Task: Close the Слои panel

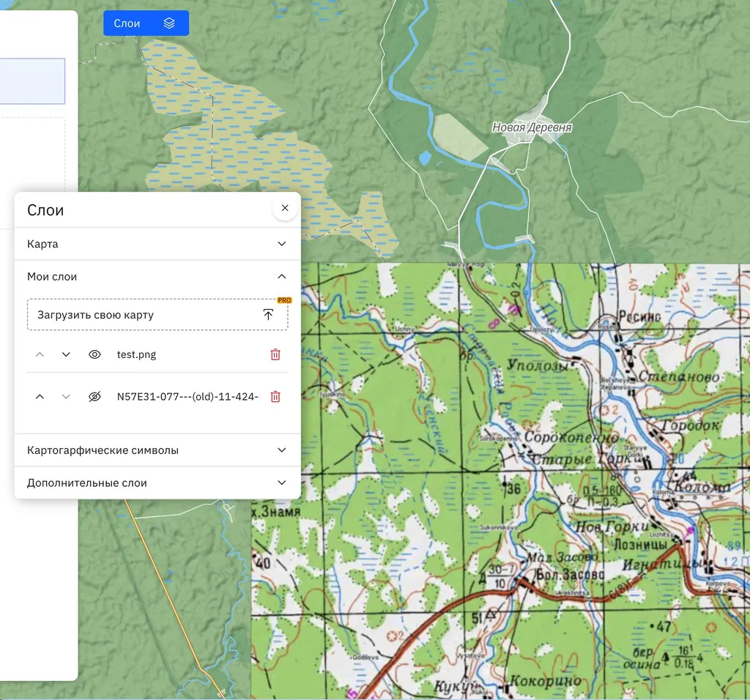Action: [285, 208]
